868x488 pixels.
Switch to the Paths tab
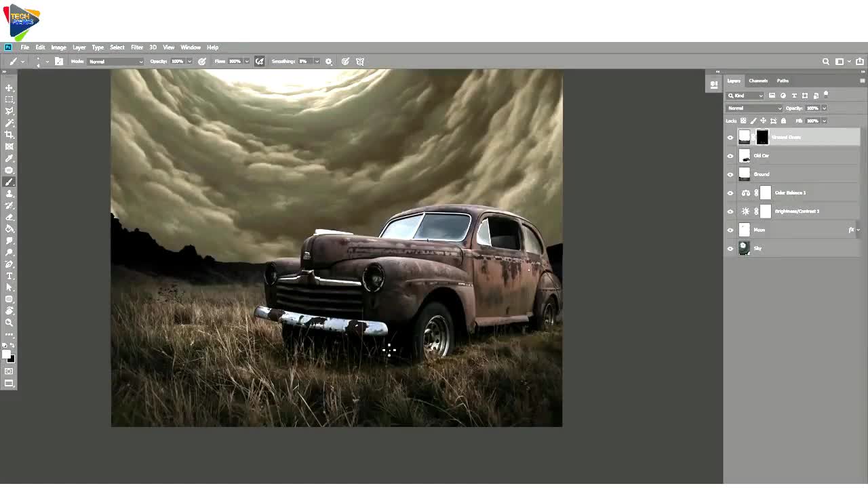pos(783,81)
